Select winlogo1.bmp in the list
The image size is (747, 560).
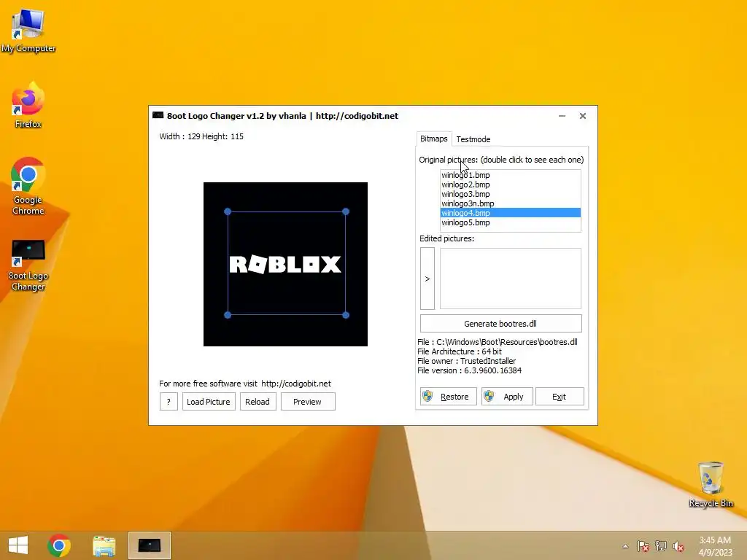click(x=510, y=175)
